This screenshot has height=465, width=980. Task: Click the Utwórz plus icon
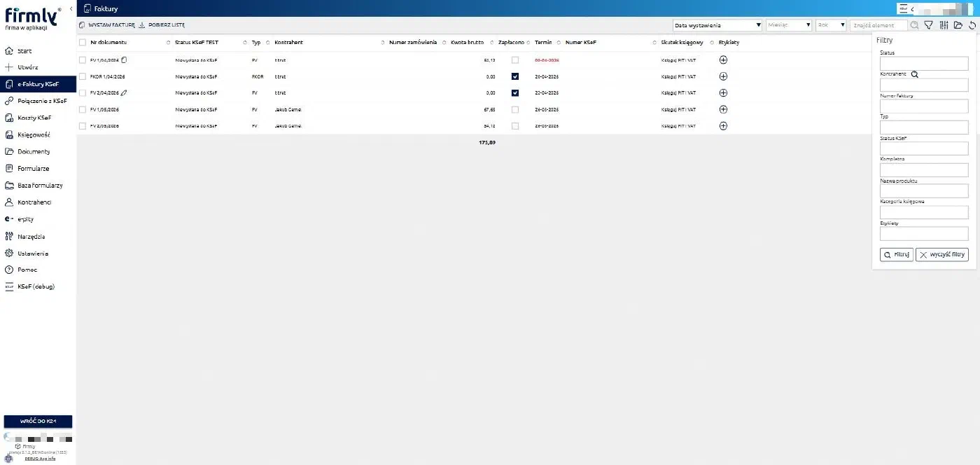click(9, 67)
